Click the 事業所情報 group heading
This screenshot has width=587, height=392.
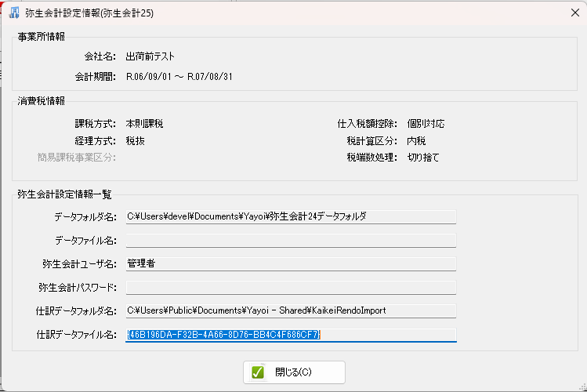point(42,37)
